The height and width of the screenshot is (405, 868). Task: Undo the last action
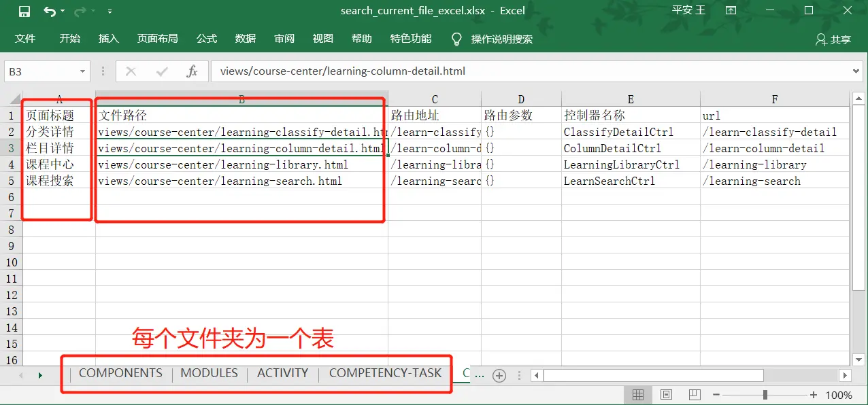pos(49,11)
